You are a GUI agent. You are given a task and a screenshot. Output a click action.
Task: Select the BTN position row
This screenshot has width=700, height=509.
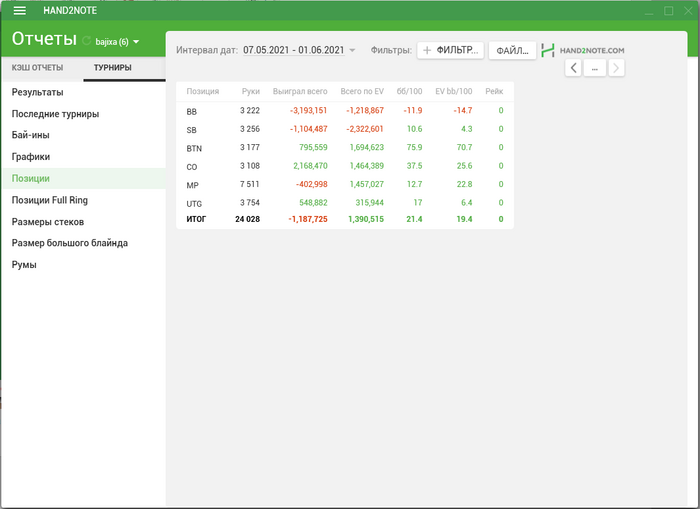345,147
